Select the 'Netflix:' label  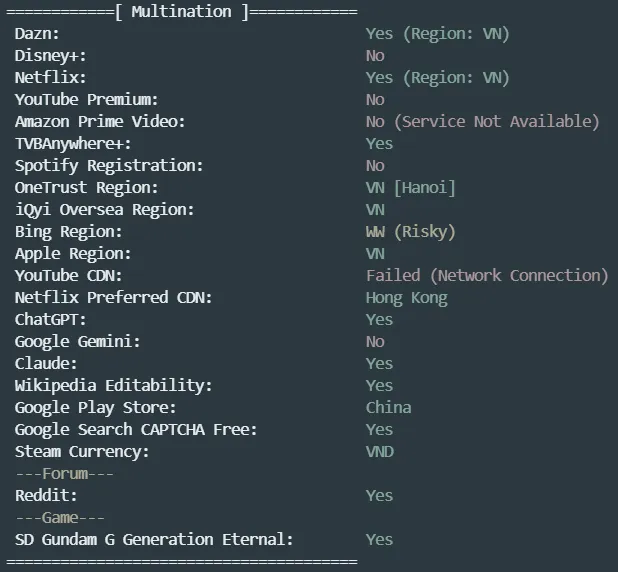tap(50, 78)
